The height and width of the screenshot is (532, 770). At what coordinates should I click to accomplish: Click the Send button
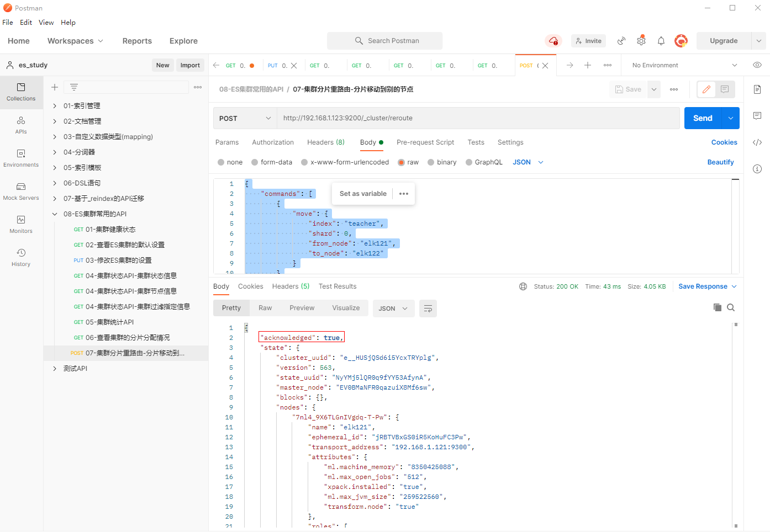[703, 118]
